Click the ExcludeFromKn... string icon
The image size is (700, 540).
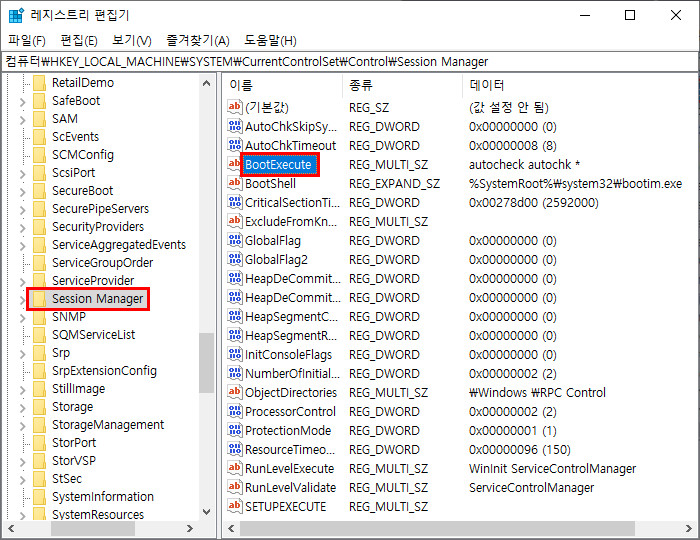pyautogui.click(x=234, y=221)
